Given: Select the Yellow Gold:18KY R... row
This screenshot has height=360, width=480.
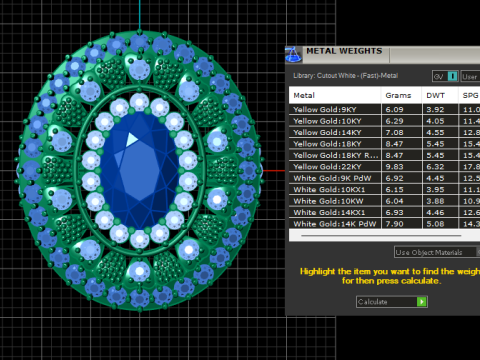Looking at the screenshot, I should (x=385, y=155).
